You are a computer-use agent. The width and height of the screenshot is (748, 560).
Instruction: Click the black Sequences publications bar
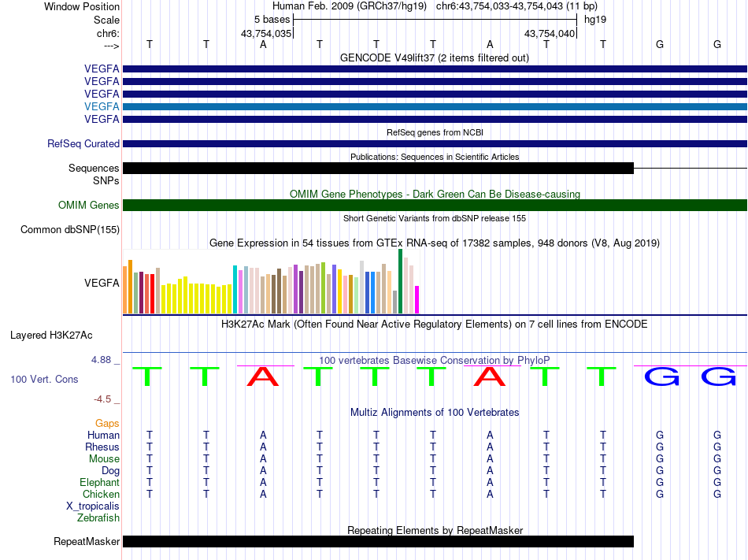pyautogui.click(x=378, y=168)
